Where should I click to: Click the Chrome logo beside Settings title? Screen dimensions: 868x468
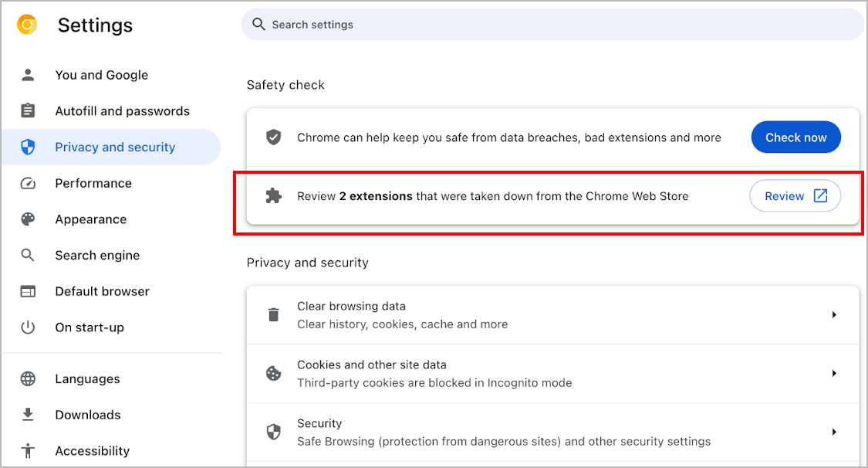click(27, 25)
